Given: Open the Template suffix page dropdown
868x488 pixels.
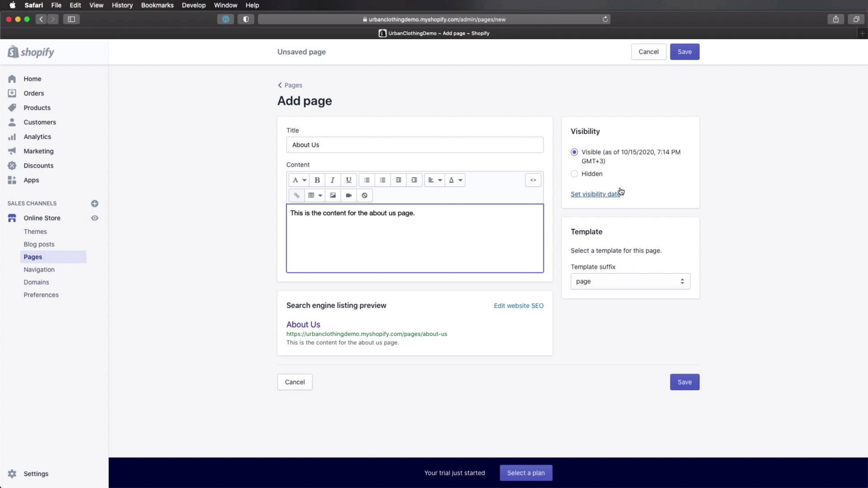Looking at the screenshot, I should click(x=630, y=281).
